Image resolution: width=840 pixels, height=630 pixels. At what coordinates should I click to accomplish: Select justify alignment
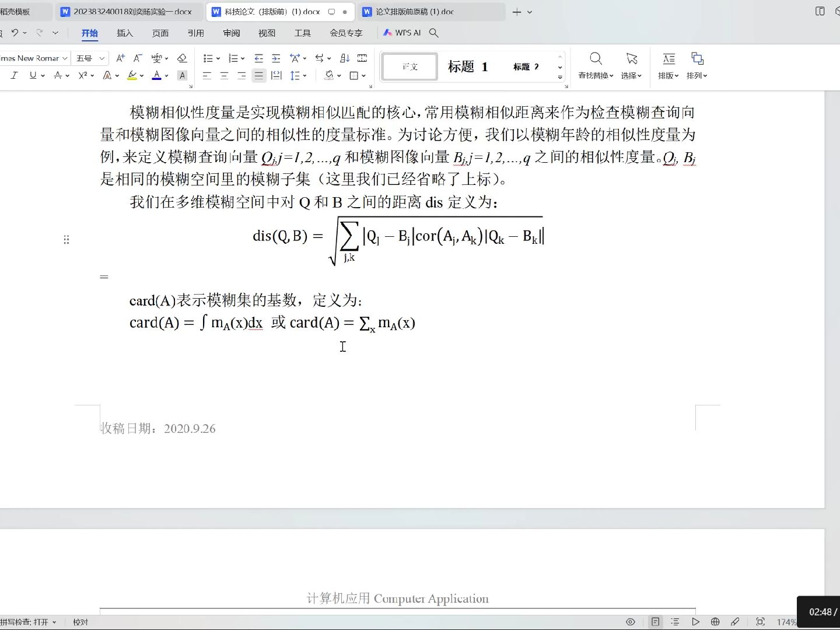[x=259, y=75]
